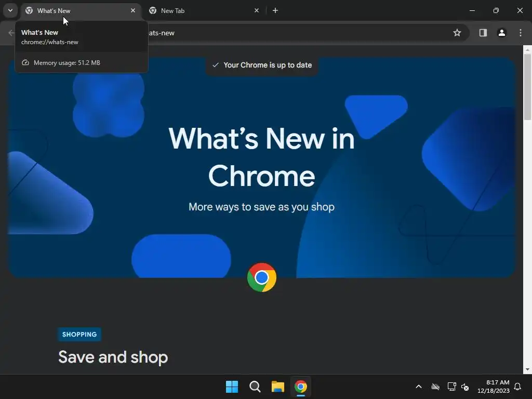Bookmark this page with the star icon
Screen dimensions: 532x399
(x=457, y=33)
